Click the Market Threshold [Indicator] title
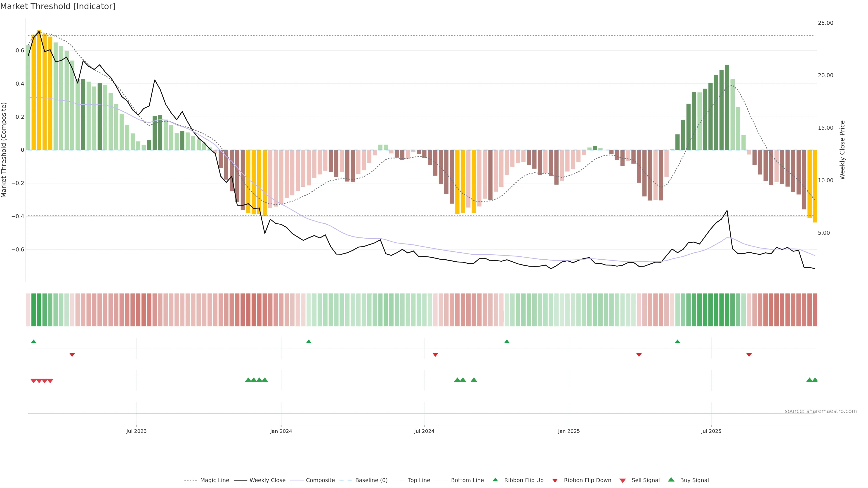This screenshot has height=488, width=868. [58, 6]
